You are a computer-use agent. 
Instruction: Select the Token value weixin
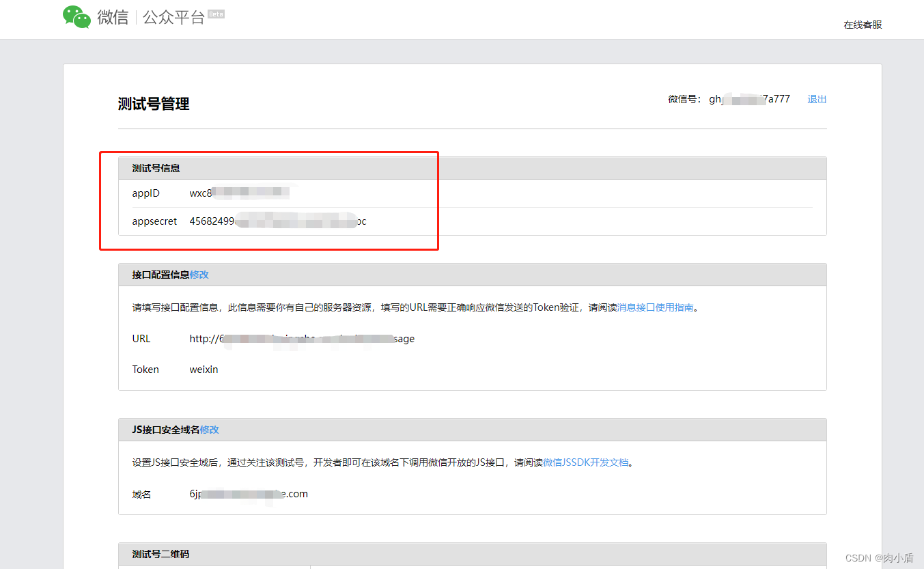click(204, 370)
